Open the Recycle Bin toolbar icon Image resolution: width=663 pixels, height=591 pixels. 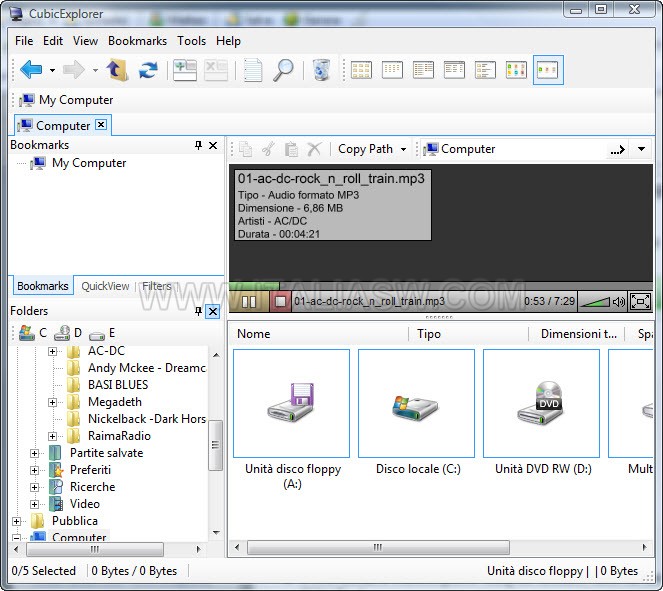coord(321,69)
